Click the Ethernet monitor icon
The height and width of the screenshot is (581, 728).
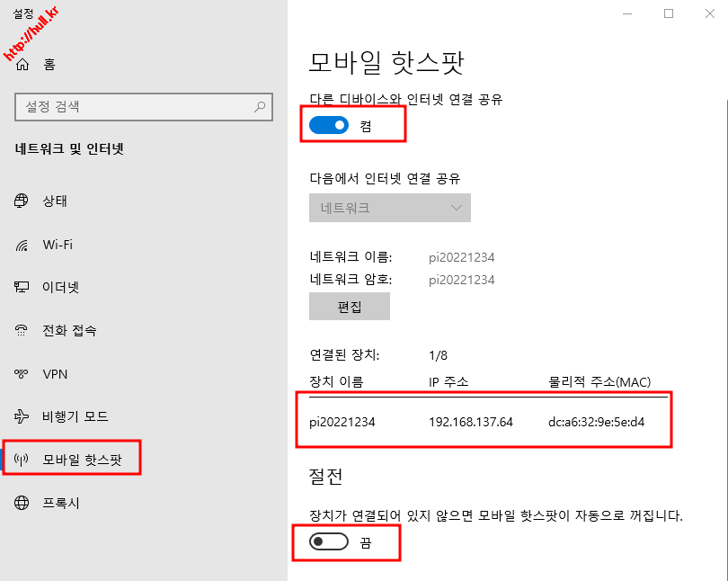point(22,288)
